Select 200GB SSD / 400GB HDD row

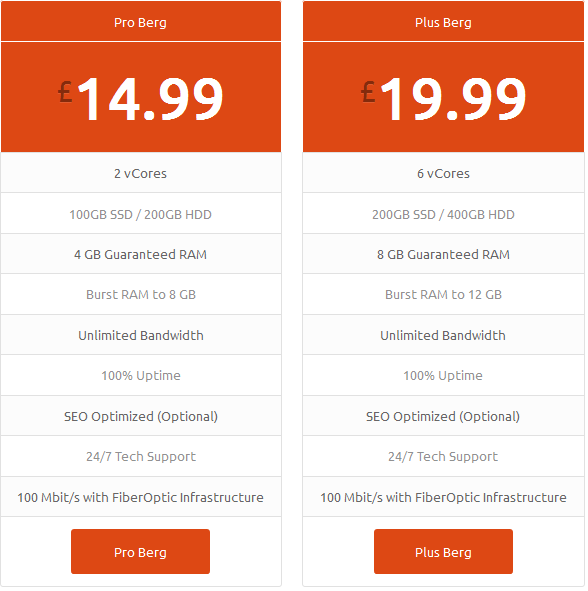coord(443,214)
